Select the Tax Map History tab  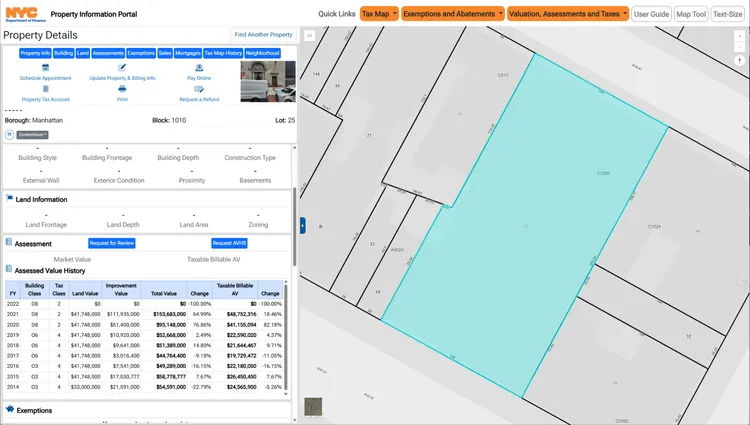pos(222,52)
